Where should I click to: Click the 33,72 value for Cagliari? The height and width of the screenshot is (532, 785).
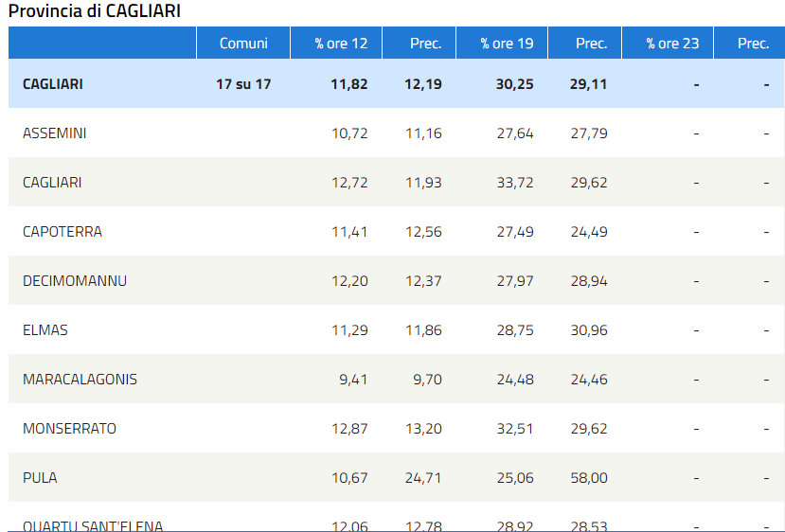pyautogui.click(x=515, y=182)
